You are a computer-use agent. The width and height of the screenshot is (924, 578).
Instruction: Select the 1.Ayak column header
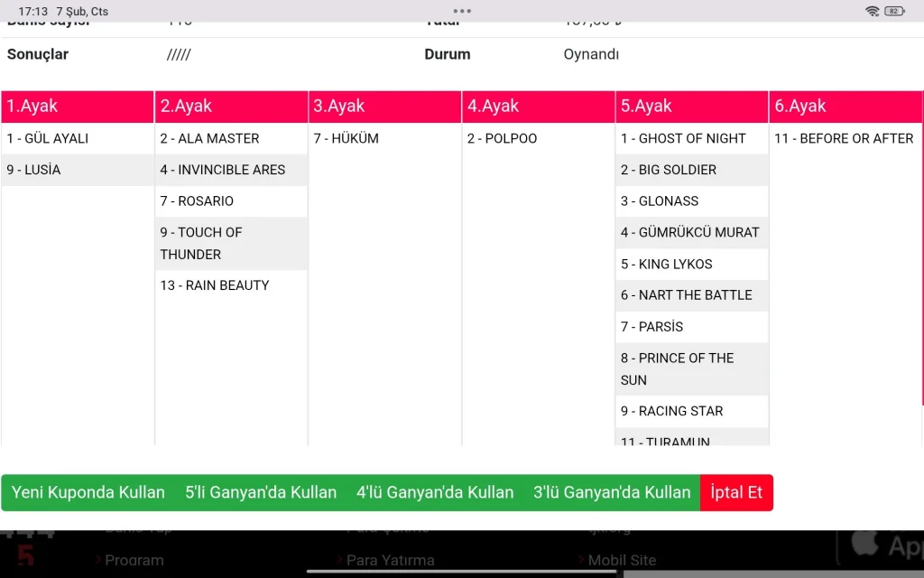click(x=78, y=106)
